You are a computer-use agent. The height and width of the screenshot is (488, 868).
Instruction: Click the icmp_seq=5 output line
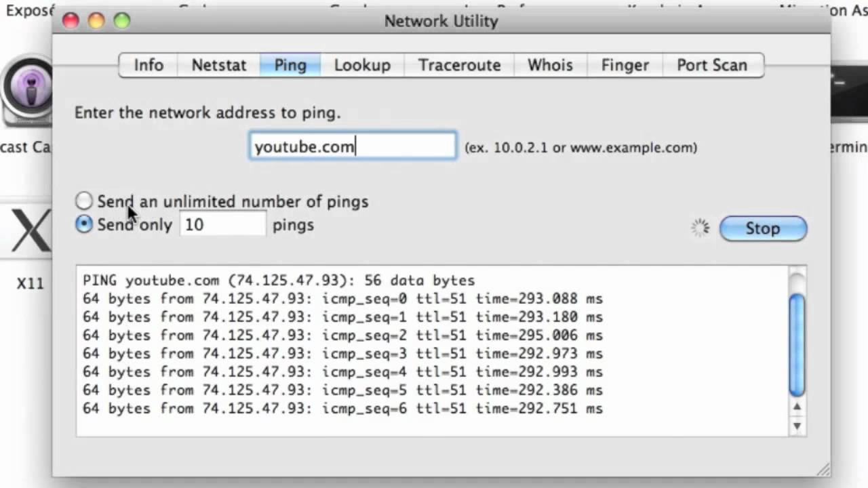pos(342,390)
